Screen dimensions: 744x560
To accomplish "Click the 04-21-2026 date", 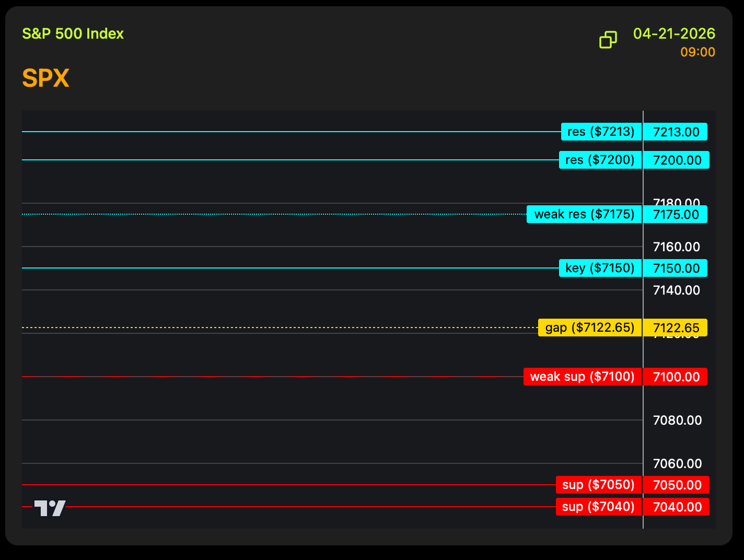I will [x=674, y=33].
